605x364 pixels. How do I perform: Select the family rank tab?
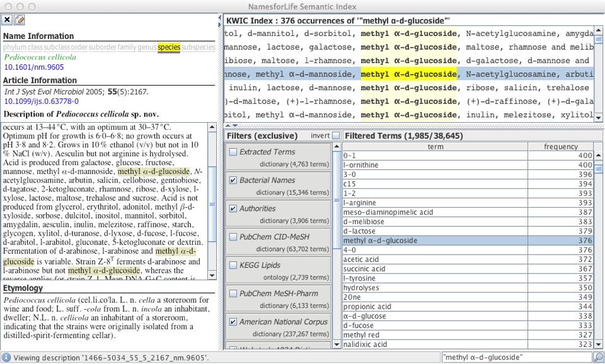click(x=127, y=47)
